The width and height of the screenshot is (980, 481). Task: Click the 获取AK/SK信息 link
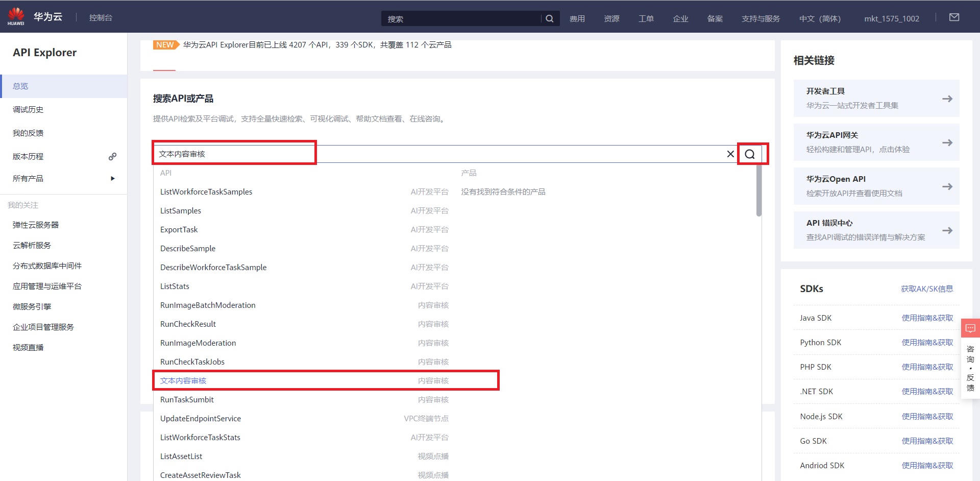[x=927, y=288]
